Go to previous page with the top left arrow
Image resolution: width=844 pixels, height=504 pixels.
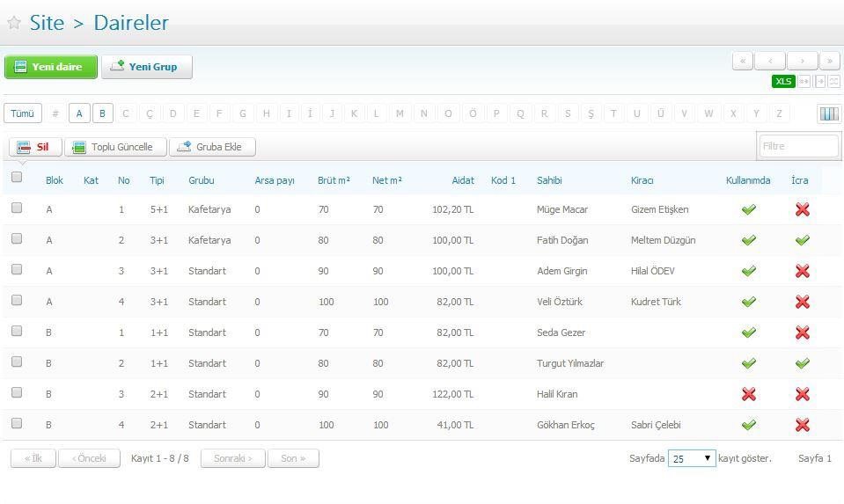[x=770, y=61]
